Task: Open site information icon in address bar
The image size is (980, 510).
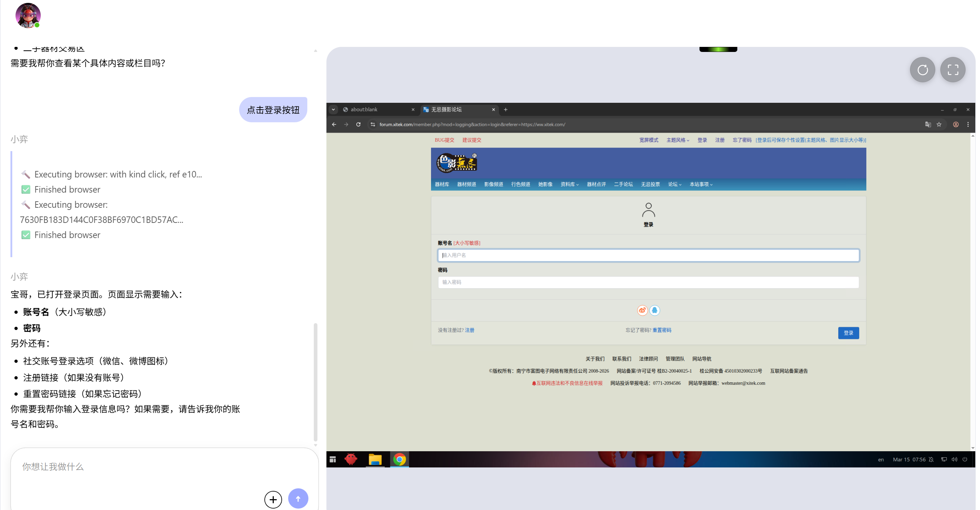Action: (x=373, y=124)
